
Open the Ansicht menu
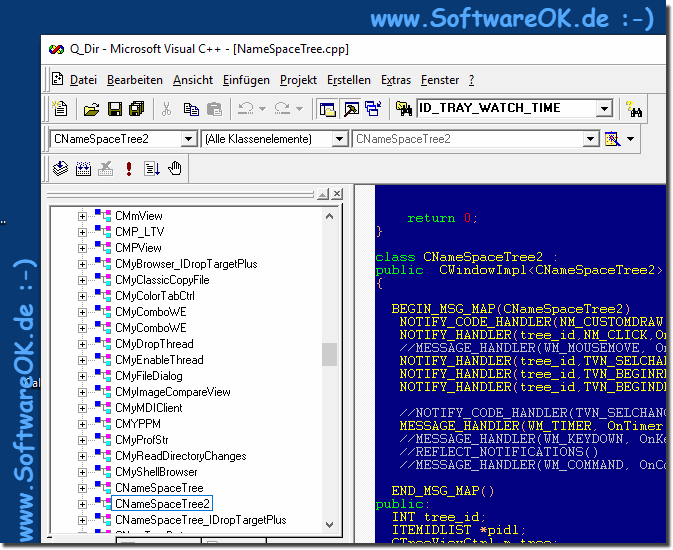[193, 80]
